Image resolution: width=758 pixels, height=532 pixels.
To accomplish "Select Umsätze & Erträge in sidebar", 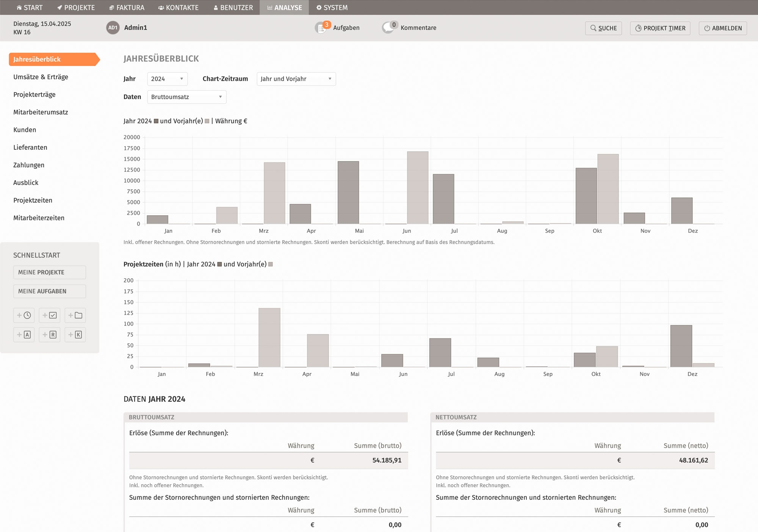I will click(x=41, y=77).
